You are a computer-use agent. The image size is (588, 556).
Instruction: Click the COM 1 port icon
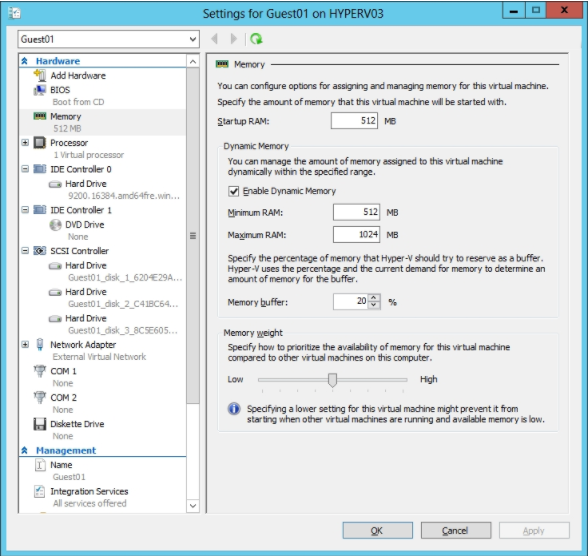pyautogui.click(x=40, y=371)
